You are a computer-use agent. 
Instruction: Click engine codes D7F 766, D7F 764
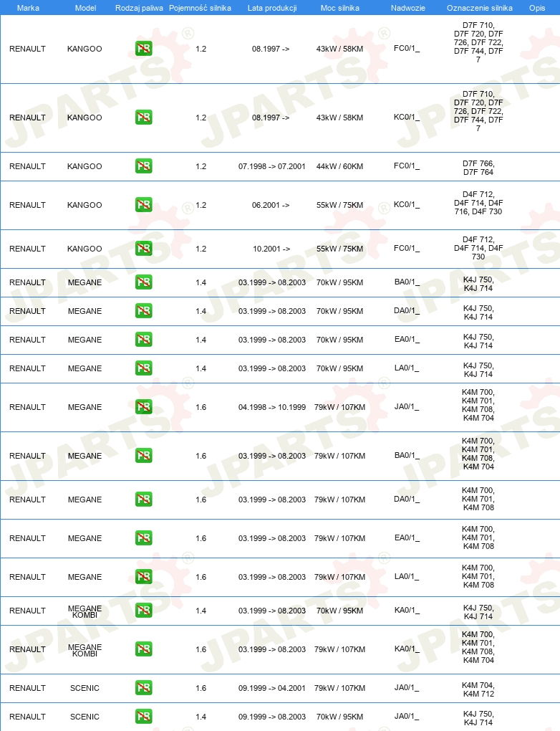[478, 168]
